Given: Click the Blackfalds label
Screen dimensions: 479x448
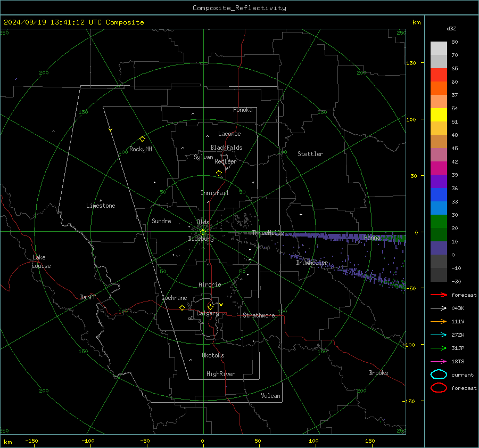Looking at the screenshot, I should point(226,148).
